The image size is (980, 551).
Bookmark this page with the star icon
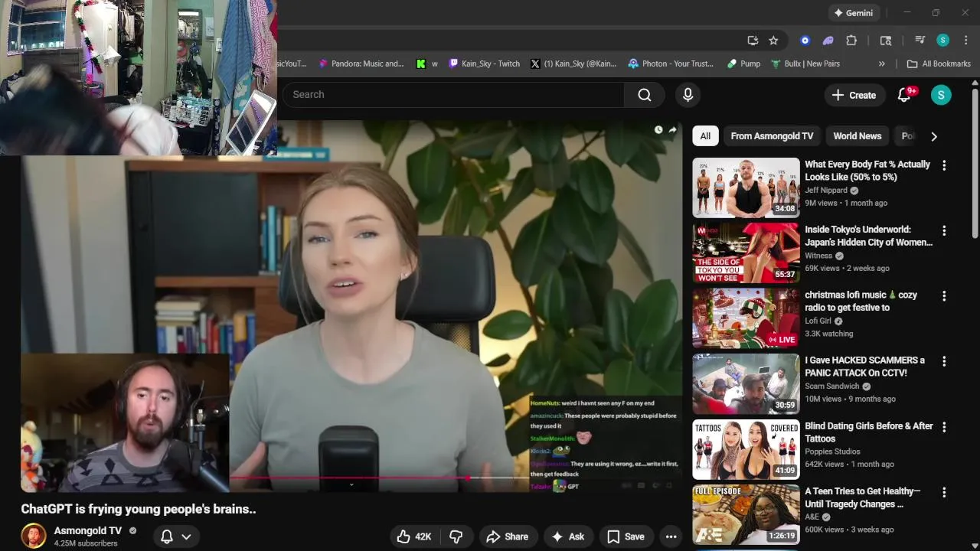pyautogui.click(x=773, y=41)
